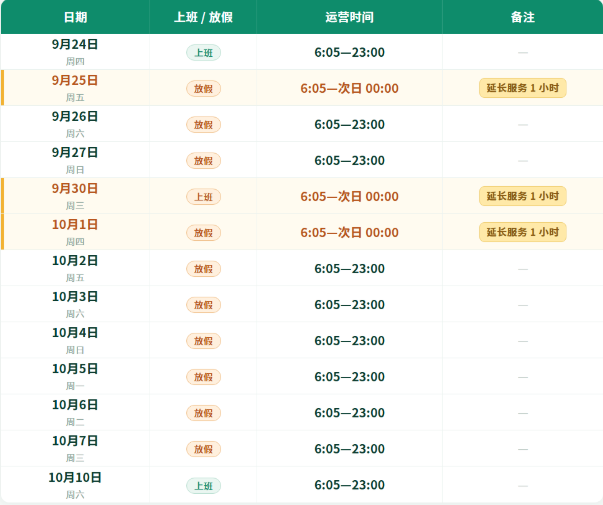603x505 pixels.
Task: Click 延长服务 1 小时 tag for 9月30日
Action: 523,196
